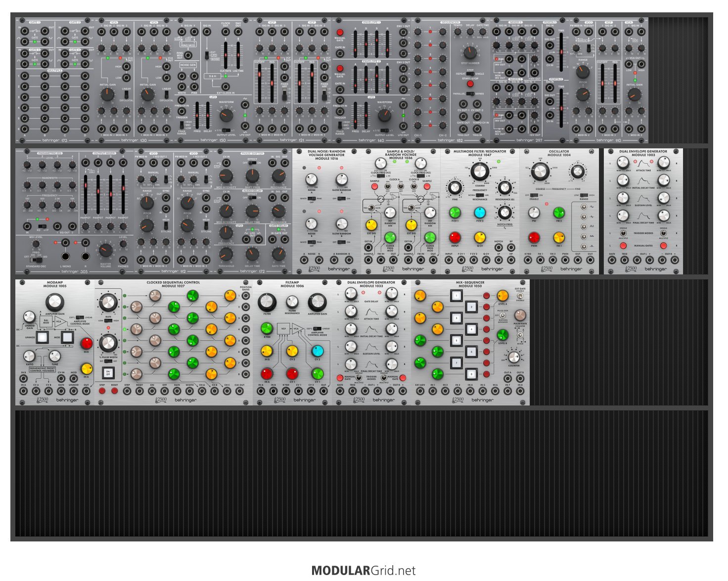The height and width of the screenshot is (581, 728).
Task: Toggle the Pulse Gen switch on Mix-Sequencer 1050
Action: [502, 315]
